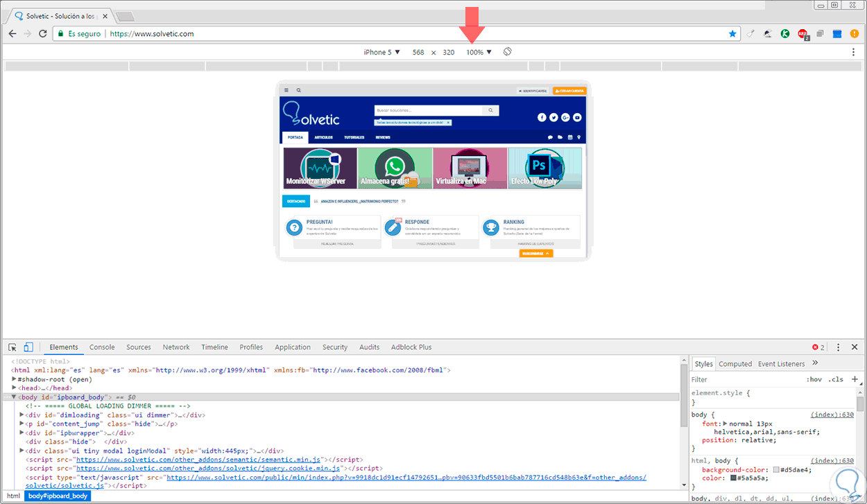Show more Styles sidebar tabs with chevron

point(815,363)
